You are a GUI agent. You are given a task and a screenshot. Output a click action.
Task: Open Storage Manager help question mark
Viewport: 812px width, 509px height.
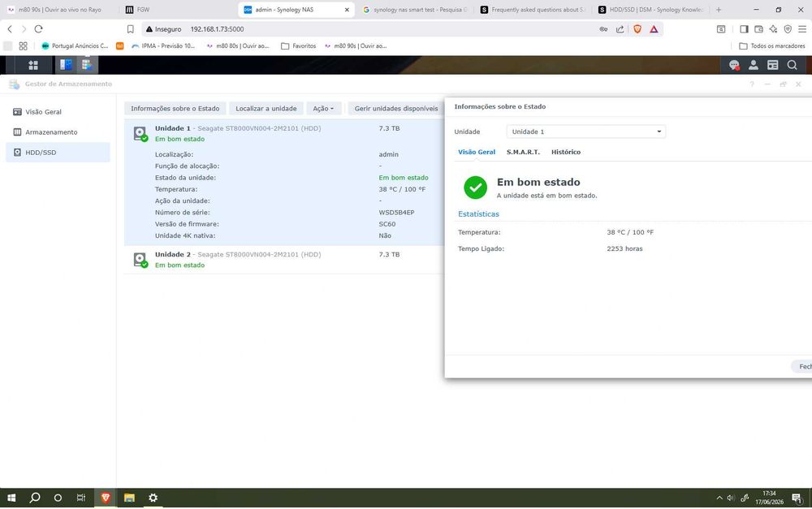tap(751, 84)
